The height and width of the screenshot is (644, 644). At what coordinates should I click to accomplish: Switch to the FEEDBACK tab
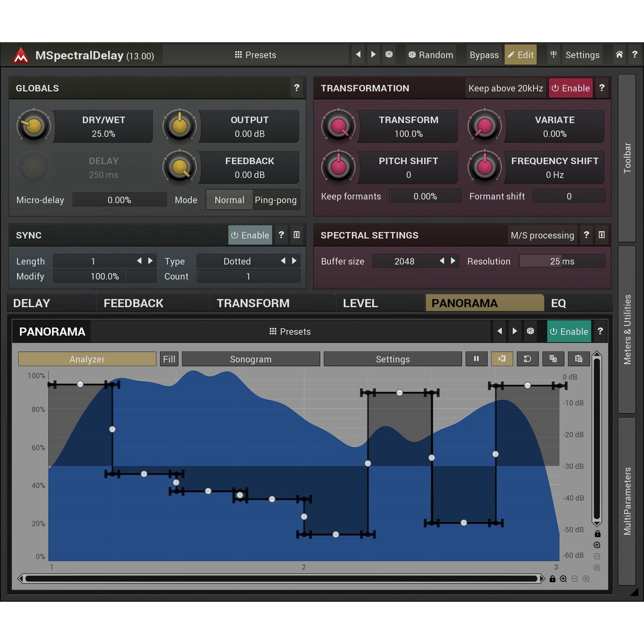click(x=133, y=303)
